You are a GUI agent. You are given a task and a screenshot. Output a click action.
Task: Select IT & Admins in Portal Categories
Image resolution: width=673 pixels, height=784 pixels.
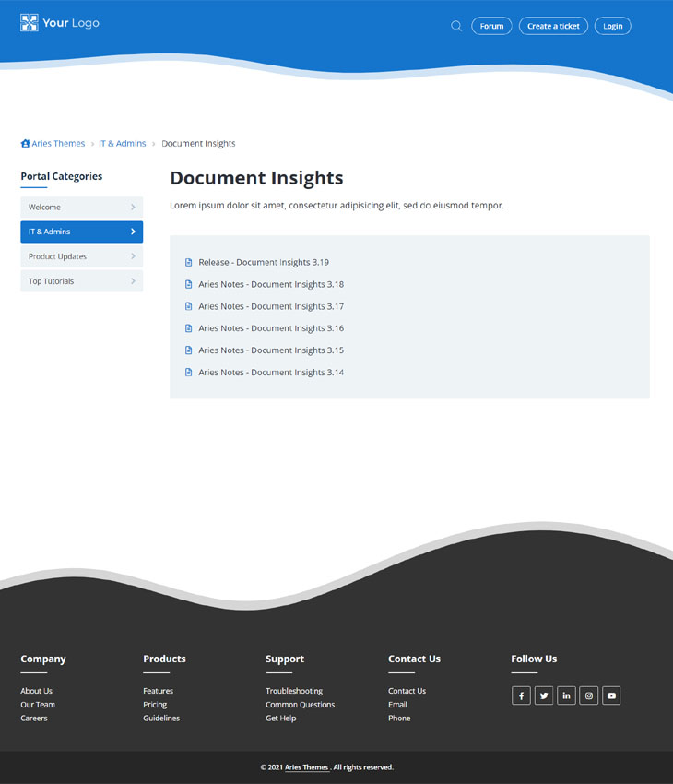point(81,232)
